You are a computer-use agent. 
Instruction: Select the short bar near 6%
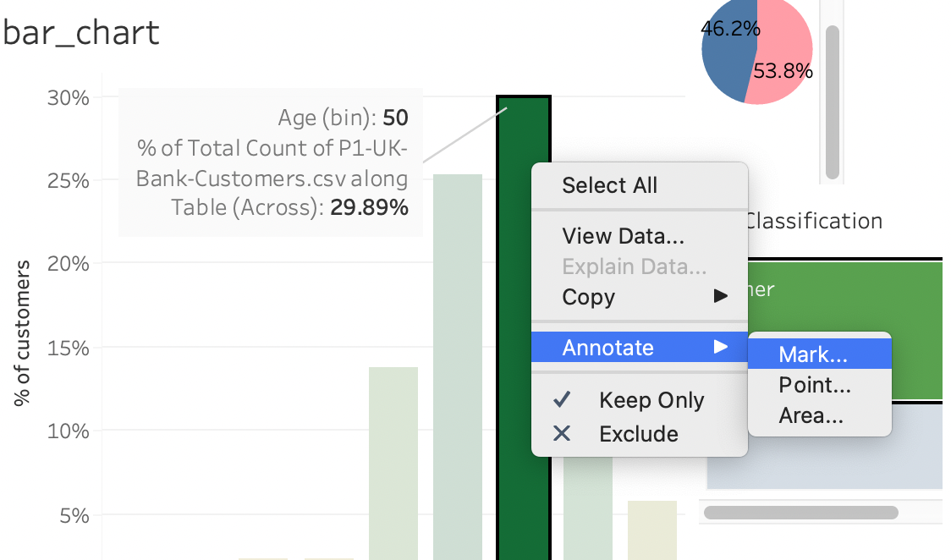pos(651,529)
